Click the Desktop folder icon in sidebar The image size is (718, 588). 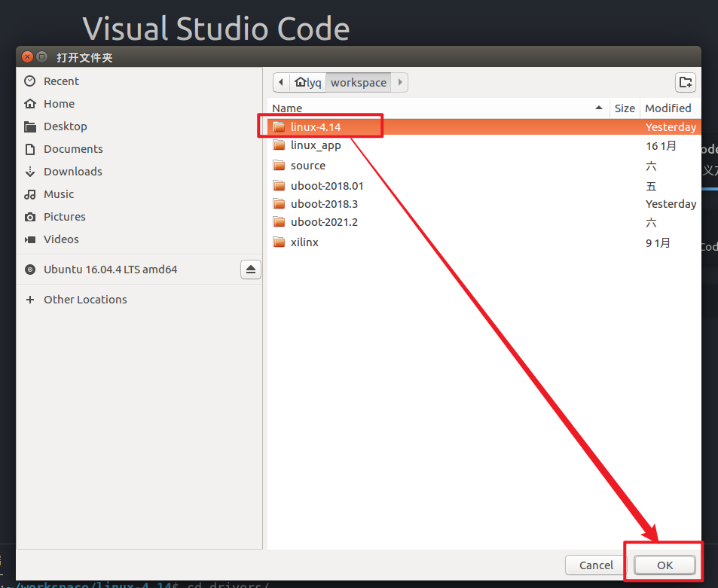click(x=30, y=126)
